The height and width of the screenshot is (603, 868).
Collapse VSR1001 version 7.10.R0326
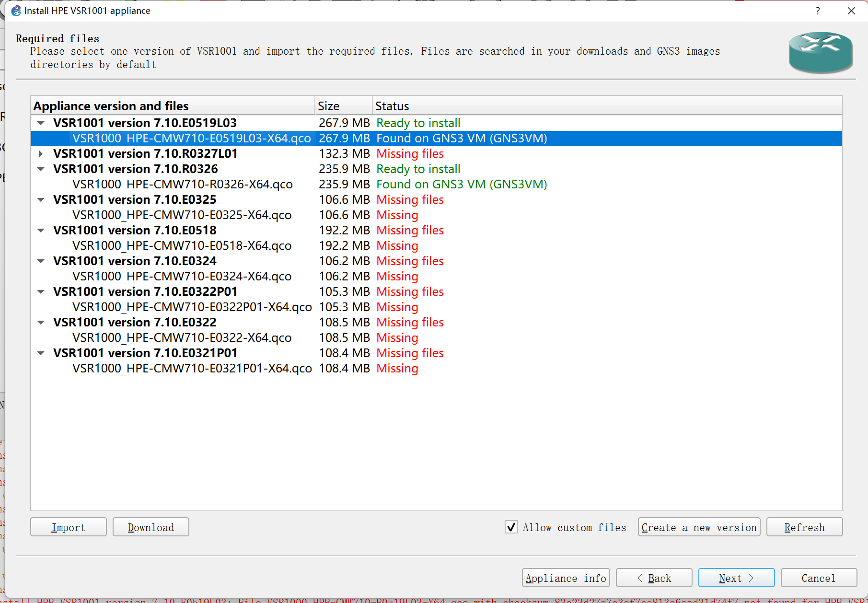41,169
